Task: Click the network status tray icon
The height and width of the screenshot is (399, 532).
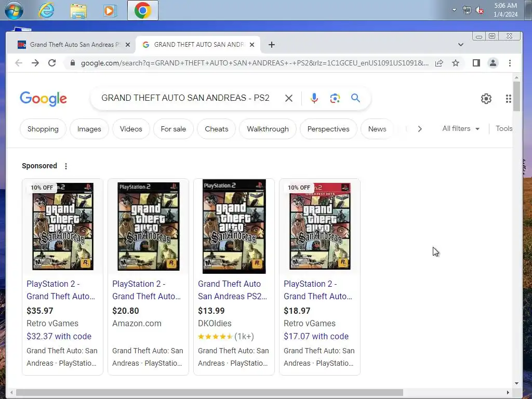Action: tap(467, 10)
